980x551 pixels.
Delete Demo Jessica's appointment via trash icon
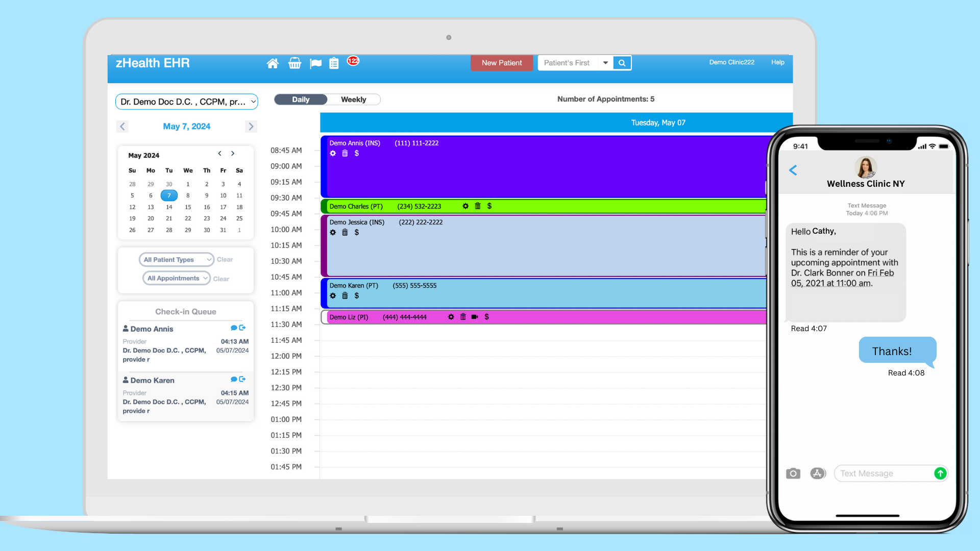tap(345, 232)
